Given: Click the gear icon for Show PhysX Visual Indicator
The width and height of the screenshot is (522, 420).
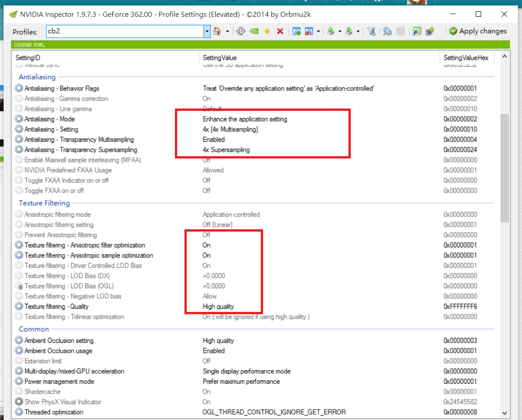Looking at the screenshot, I should pyautogui.click(x=19, y=402).
